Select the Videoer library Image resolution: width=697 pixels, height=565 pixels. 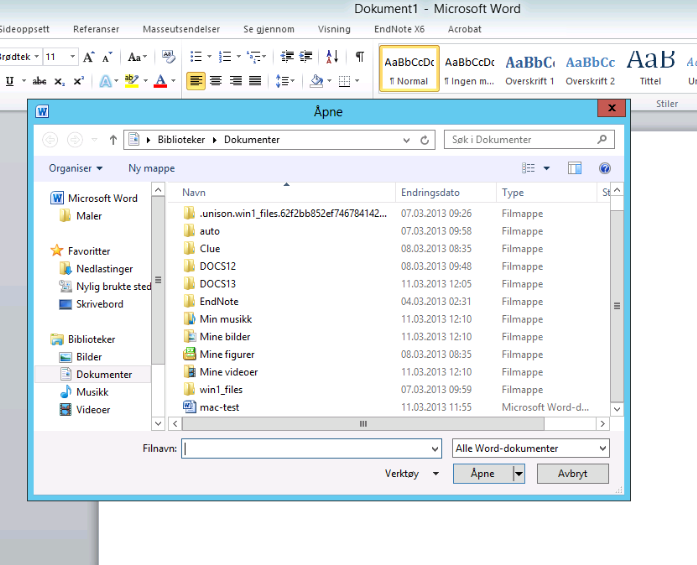coord(84,410)
